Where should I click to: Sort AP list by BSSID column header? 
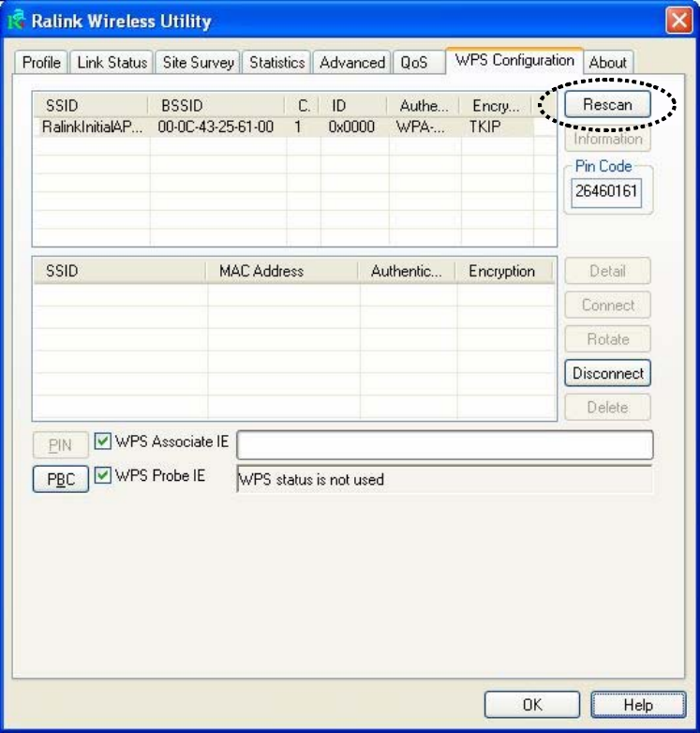[x=216, y=105]
